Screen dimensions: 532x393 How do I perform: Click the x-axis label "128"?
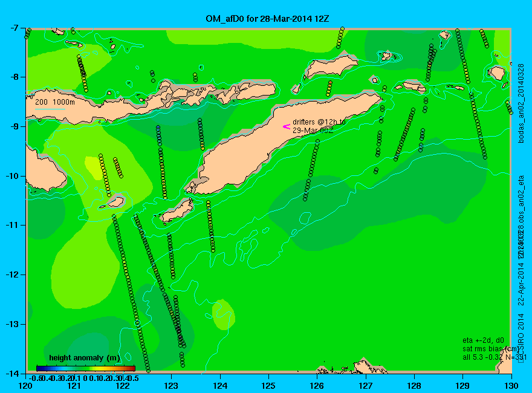tap(414, 386)
